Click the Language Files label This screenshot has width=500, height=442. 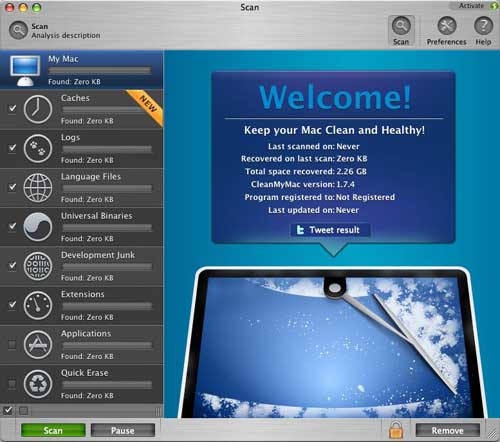tap(91, 176)
